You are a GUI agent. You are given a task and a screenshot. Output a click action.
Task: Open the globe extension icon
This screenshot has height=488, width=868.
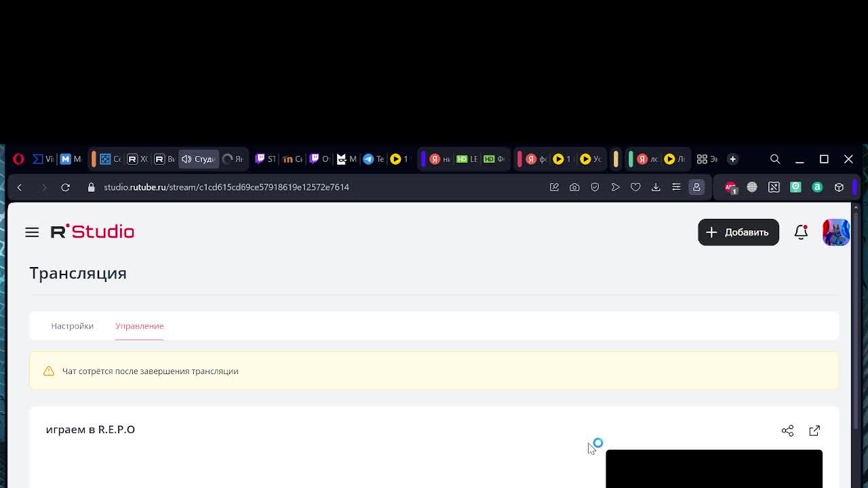pyautogui.click(x=752, y=187)
